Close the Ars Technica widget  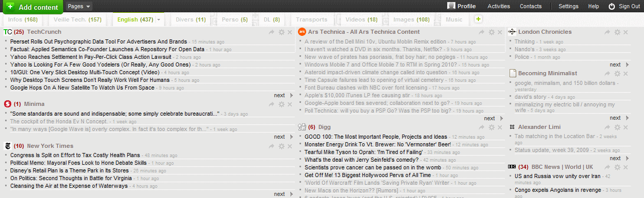point(500,32)
